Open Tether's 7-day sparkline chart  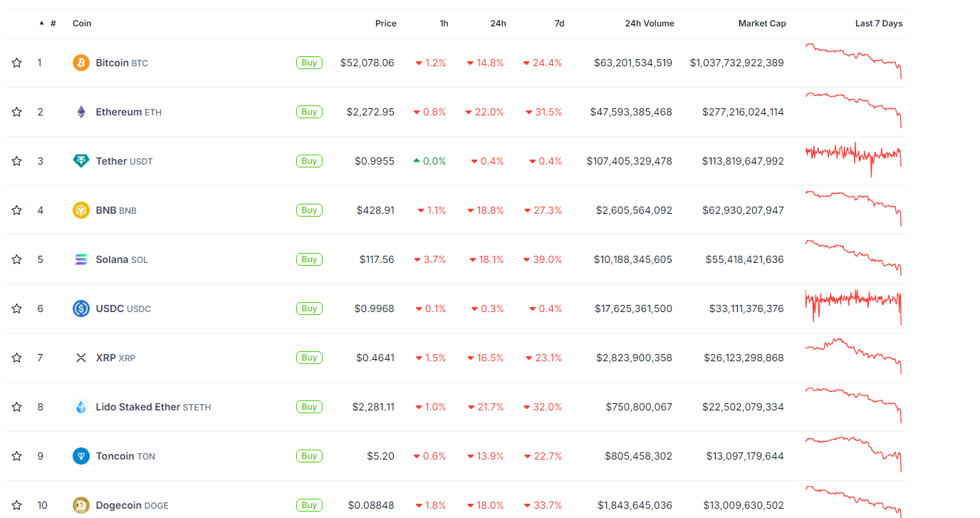click(853, 159)
